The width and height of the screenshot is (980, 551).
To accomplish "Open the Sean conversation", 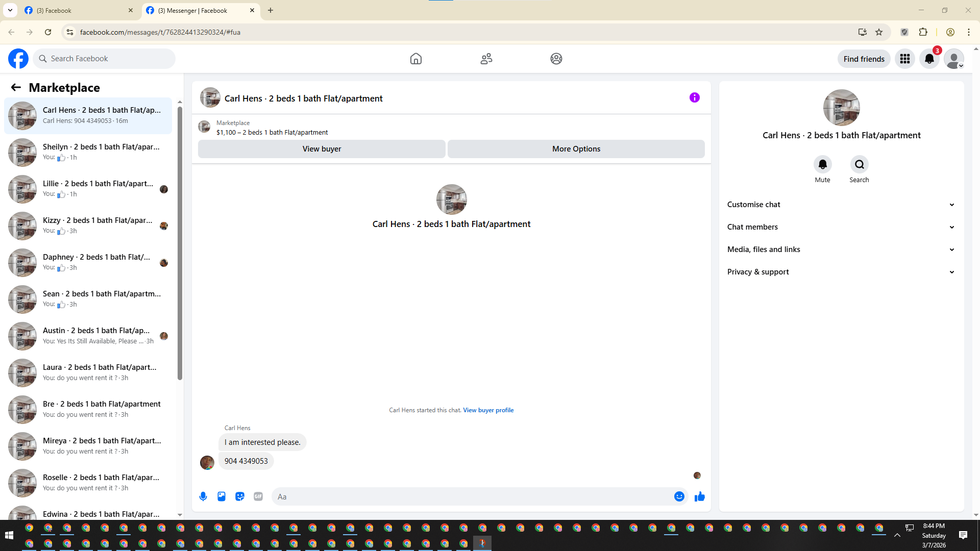I will pos(88,299).
